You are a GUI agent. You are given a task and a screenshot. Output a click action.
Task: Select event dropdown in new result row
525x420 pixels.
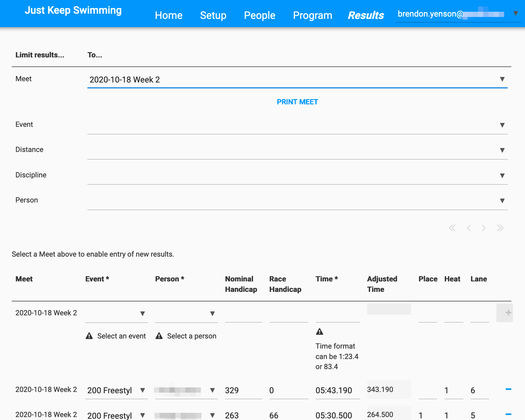click(x=116, y=314)
